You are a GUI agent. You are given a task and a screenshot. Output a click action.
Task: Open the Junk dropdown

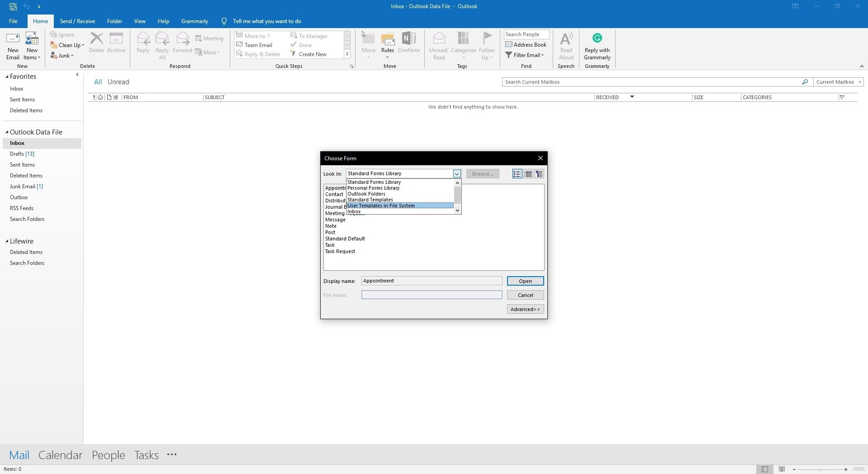[62, 56]
